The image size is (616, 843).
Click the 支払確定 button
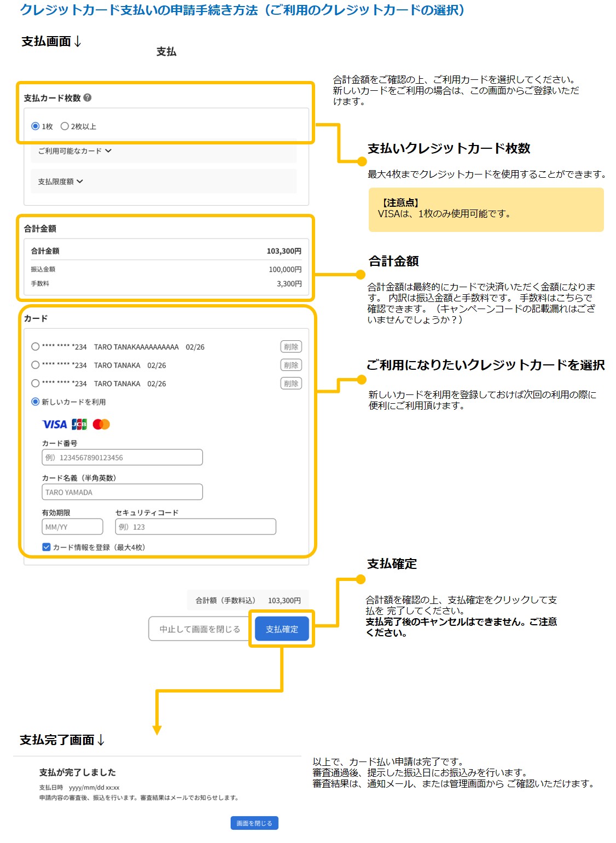click(x=282, y=629)
